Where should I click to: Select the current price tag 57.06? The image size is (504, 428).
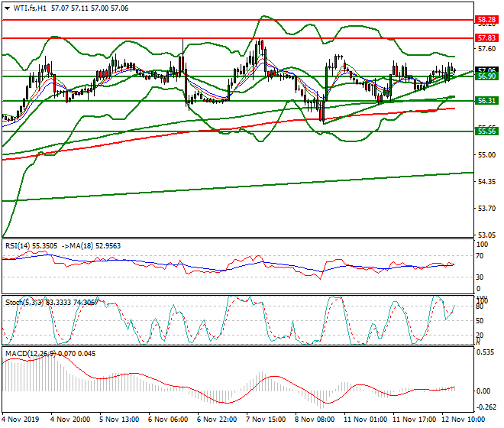tap(486, 70)
